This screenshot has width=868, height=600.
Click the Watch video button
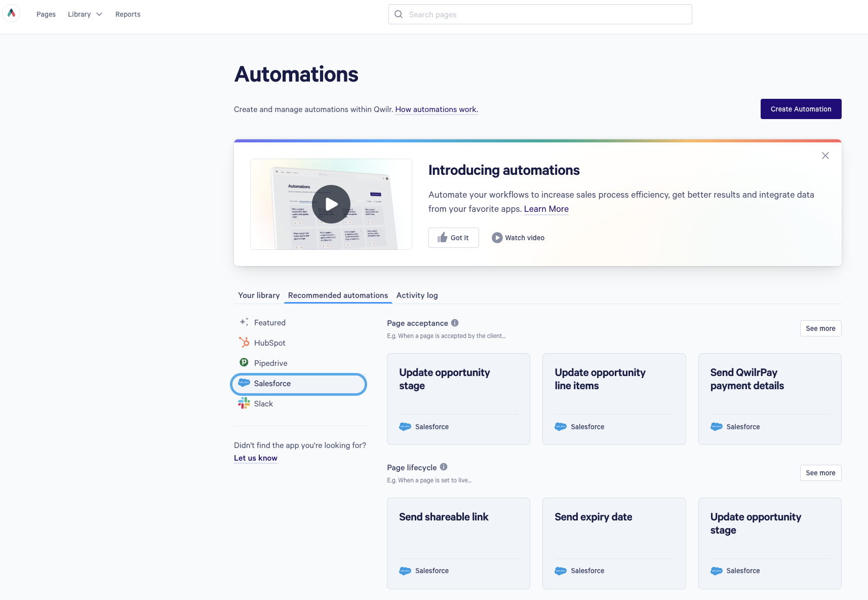click(518, 238)
